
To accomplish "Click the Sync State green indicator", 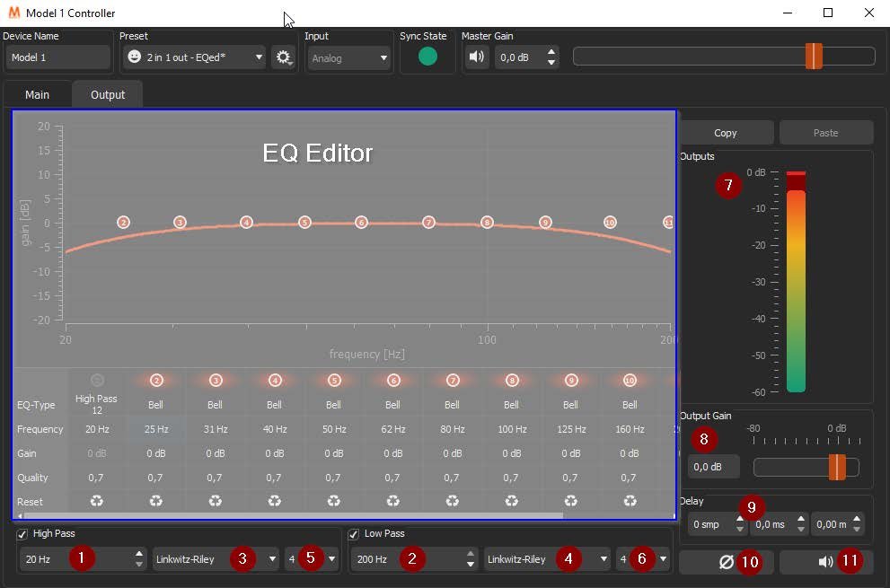I will click(x=427, y=57).
